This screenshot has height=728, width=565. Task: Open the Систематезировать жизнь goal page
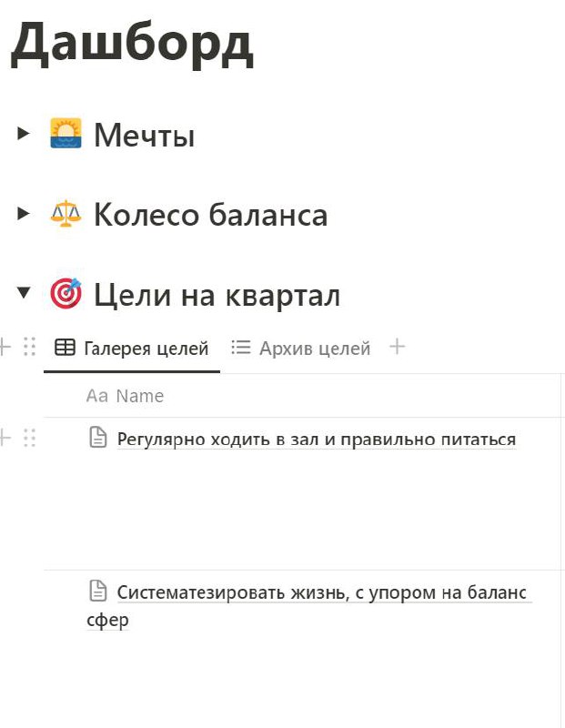coord(309,606)
